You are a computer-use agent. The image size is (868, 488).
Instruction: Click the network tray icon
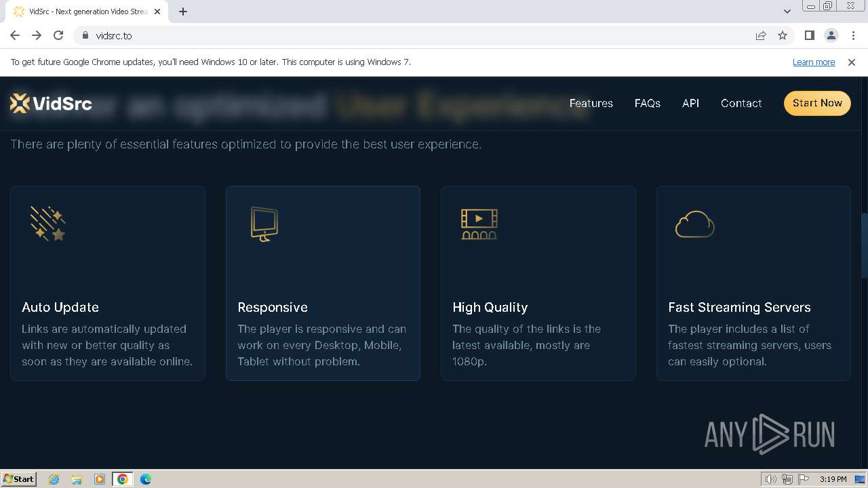[x=787, y=479]
